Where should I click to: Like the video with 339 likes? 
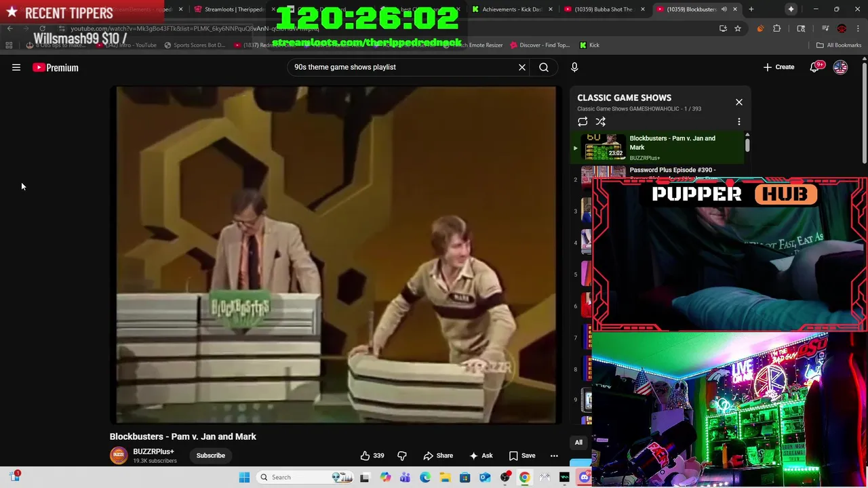pyautogui.click(x=372, y=455)
